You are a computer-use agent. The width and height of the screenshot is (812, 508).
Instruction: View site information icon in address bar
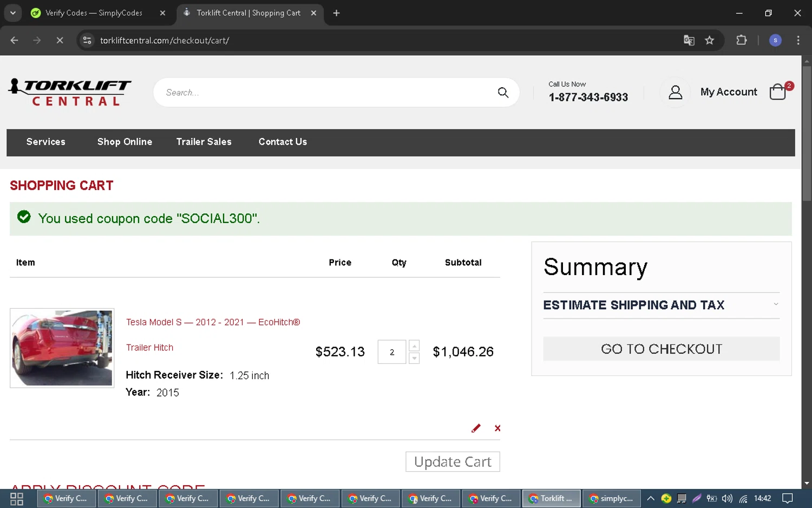pos(87,40)
